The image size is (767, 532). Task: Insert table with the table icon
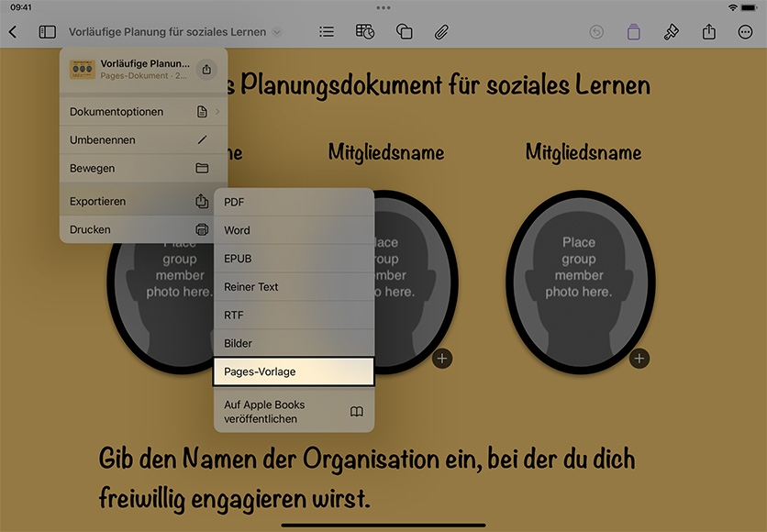click(365, 32)
